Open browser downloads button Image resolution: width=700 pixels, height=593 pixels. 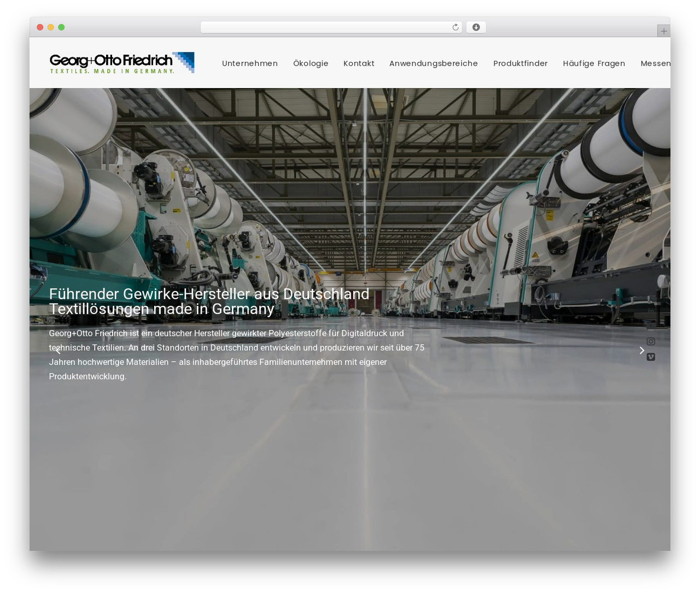(476, 27)
